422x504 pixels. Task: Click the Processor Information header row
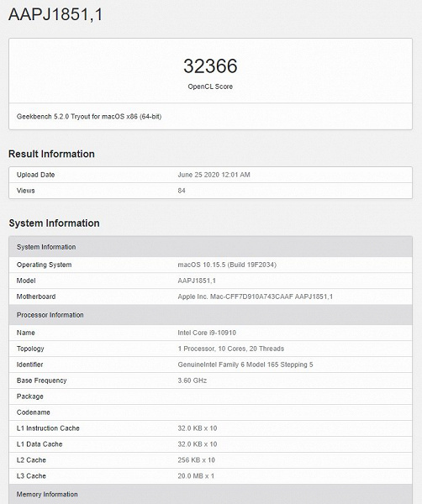211,315
